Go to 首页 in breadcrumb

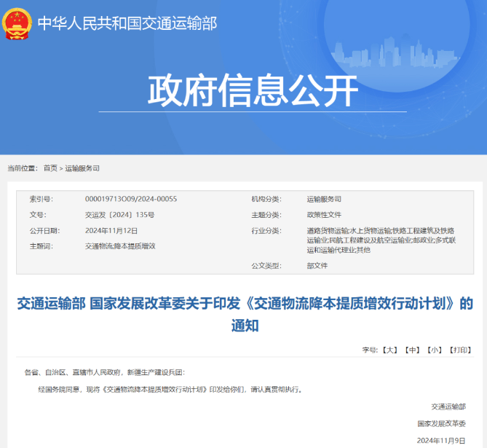(x=50, y=168)
